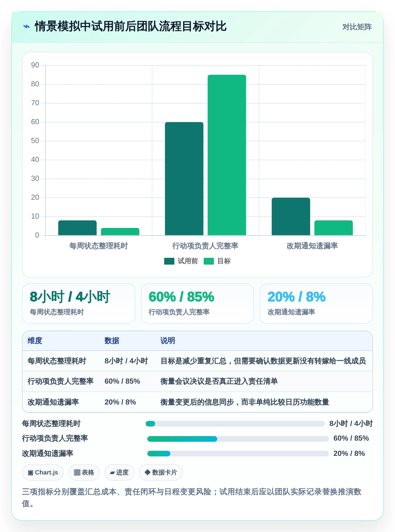Click the square icon in the Chart.js chip
395x532 pixels.
coord(30,473)
